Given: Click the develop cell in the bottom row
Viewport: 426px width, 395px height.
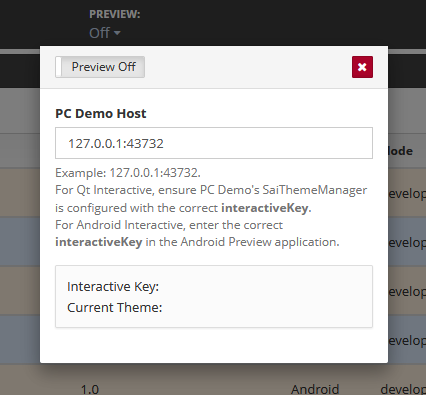Looking at the screenshot, I should pyautogui.click(x=403, y=389).
